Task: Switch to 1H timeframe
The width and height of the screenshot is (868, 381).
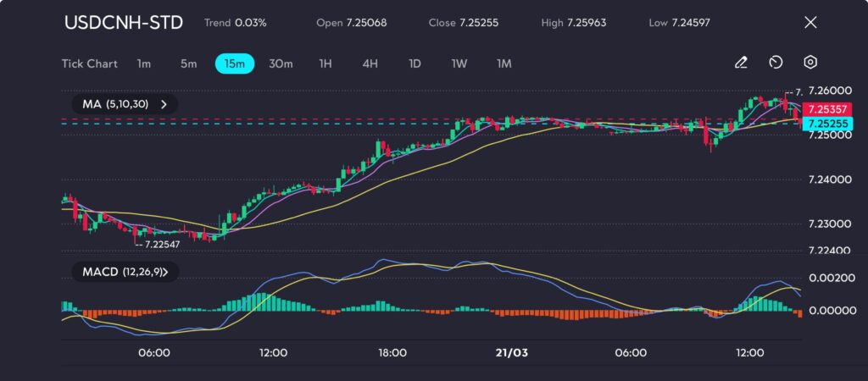Action: tap(325, 63)
